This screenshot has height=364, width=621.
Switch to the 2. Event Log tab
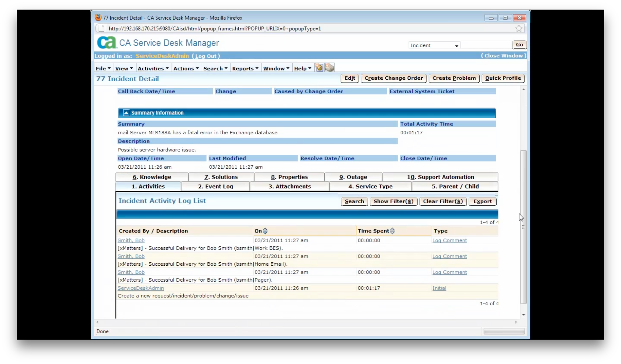click(215, 187)
